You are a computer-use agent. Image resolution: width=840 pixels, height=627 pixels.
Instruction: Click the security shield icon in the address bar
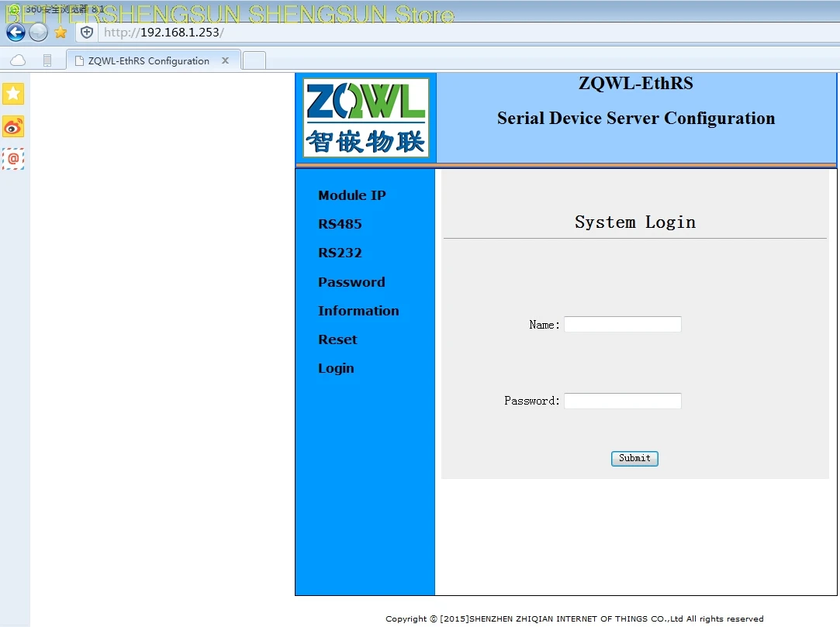87,33
